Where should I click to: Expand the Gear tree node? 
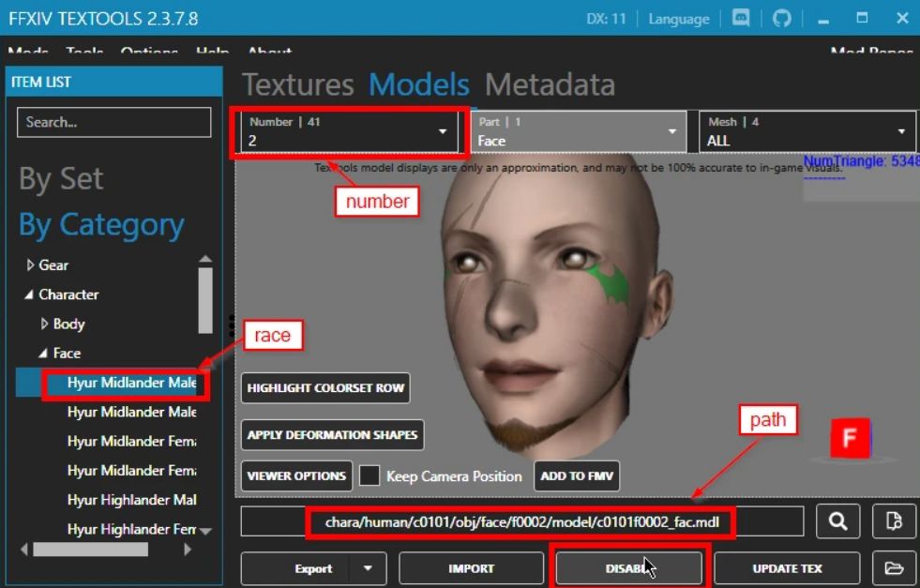[x=30, y=265]
